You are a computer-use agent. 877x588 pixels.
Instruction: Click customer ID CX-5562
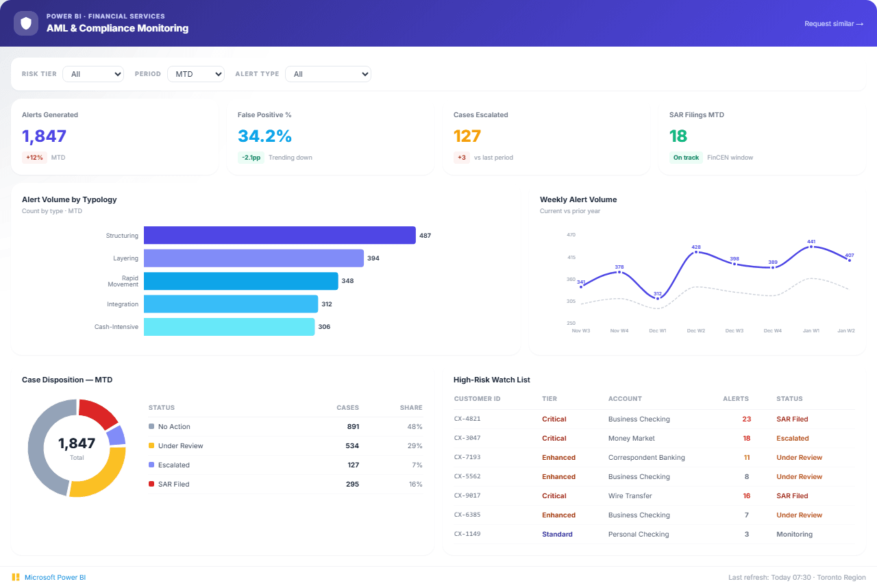(467, 477)
